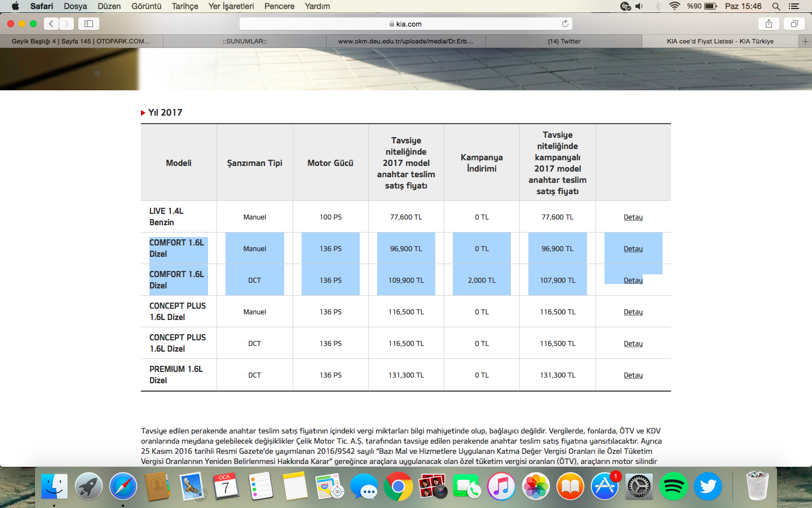Screen dimensions: 812x508
Task: Switch to the OTOPARK.COM Geyik Başlığı tab
Action: coord(82,41)
